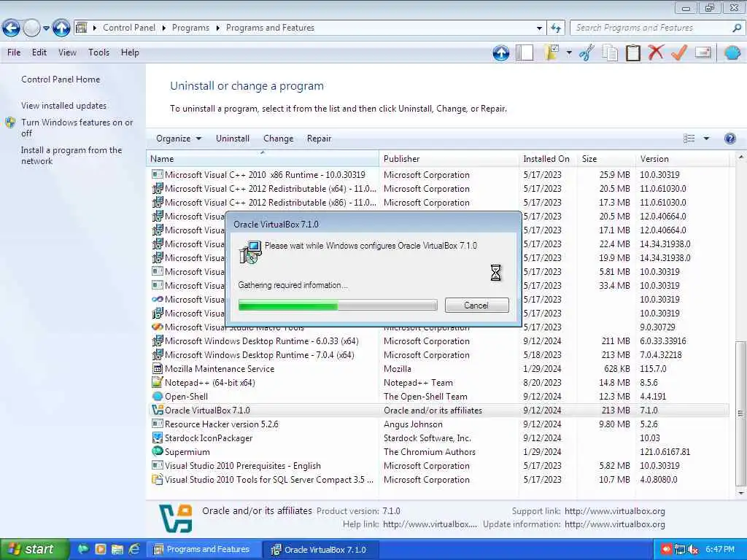Open the Tools menu

(98, 52)
